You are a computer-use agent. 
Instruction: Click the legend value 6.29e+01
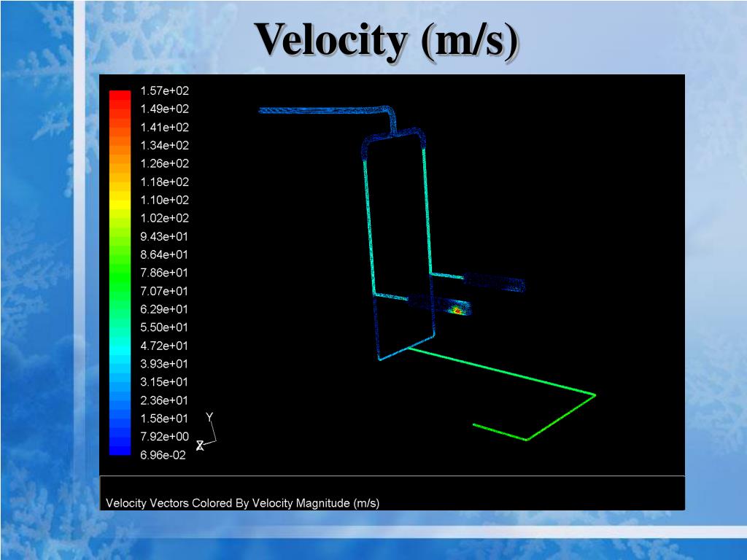click(x=164, y=309)
